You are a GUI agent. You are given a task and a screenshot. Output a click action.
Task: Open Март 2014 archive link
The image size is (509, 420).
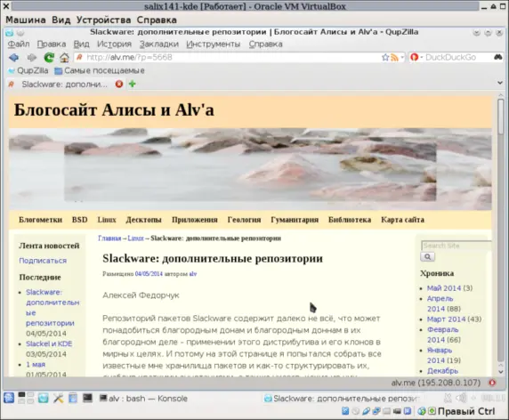point(447,319)
